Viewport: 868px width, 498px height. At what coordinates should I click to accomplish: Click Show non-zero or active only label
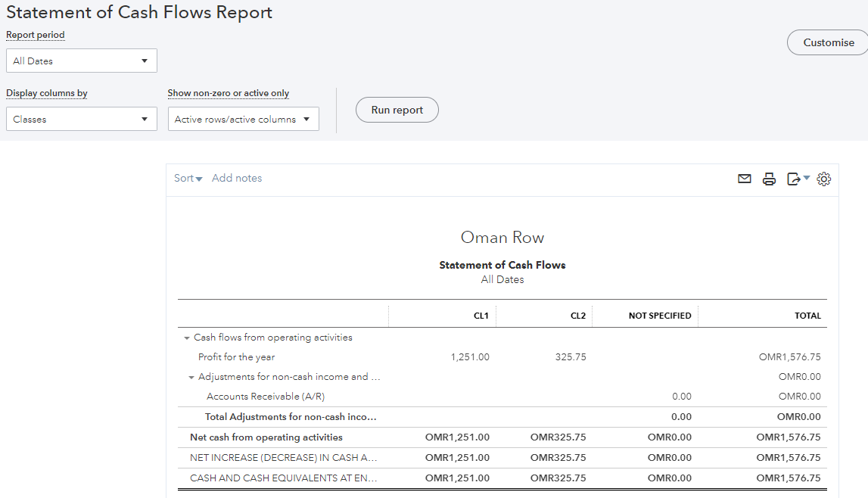pos(229,93)
